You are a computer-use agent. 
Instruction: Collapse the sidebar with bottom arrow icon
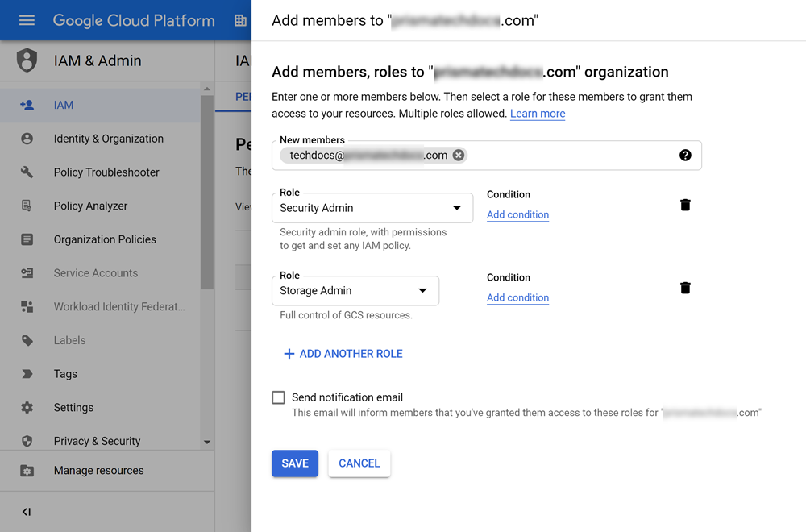(27, 512)
